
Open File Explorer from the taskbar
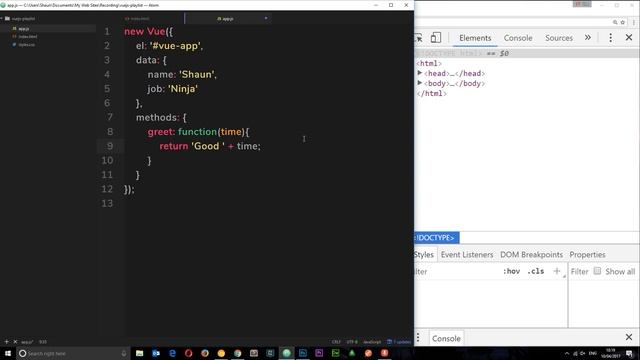click(x=140, y=353)
